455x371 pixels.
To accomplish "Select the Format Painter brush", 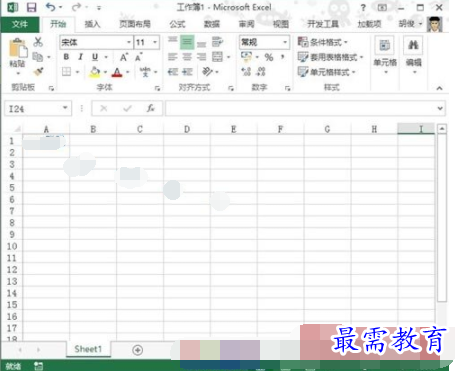I will 38,71.
